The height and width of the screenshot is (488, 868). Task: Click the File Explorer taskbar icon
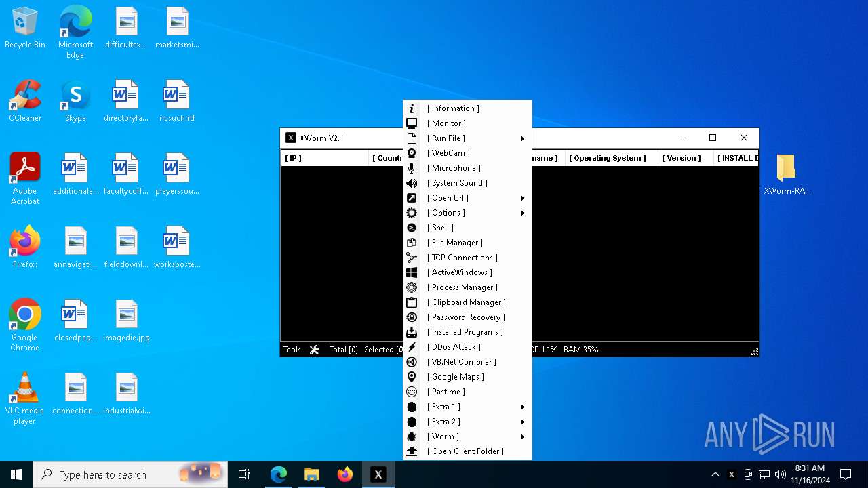coord(312,474)
